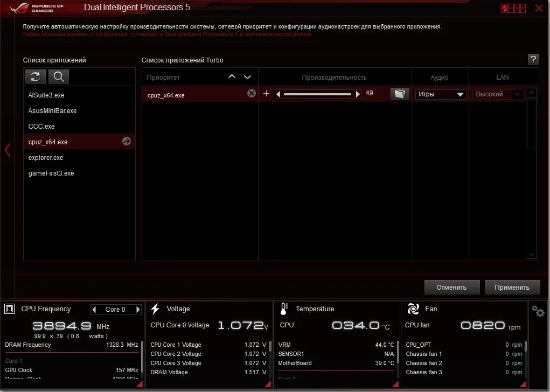Click the CPU Core 1 Voltage row

tap(208, 345)
